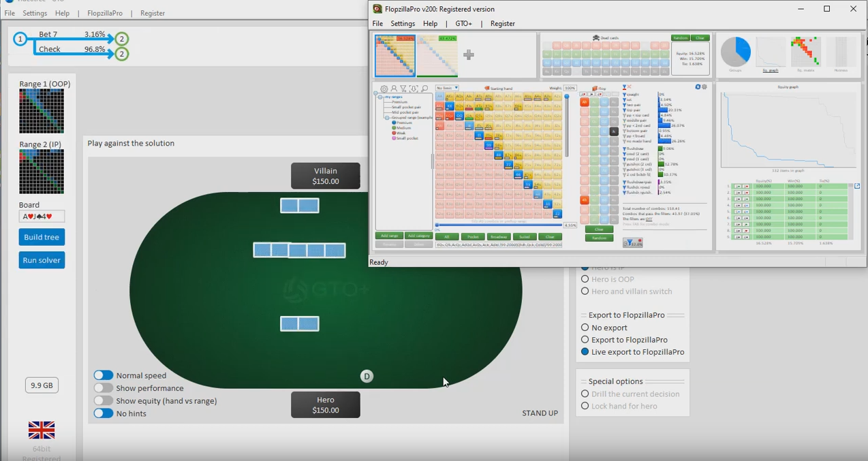
Task: Toggle the funnel filter for 'straight'
Action: 625,95
